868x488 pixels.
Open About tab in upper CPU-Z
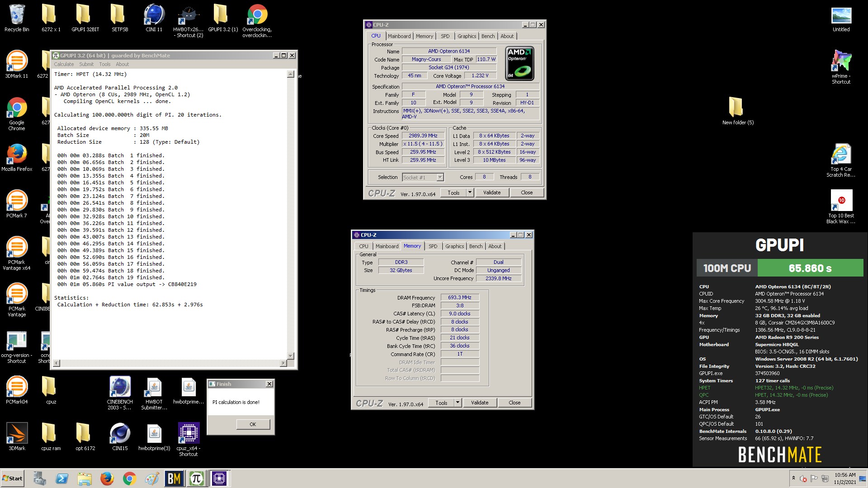(507, 36)
